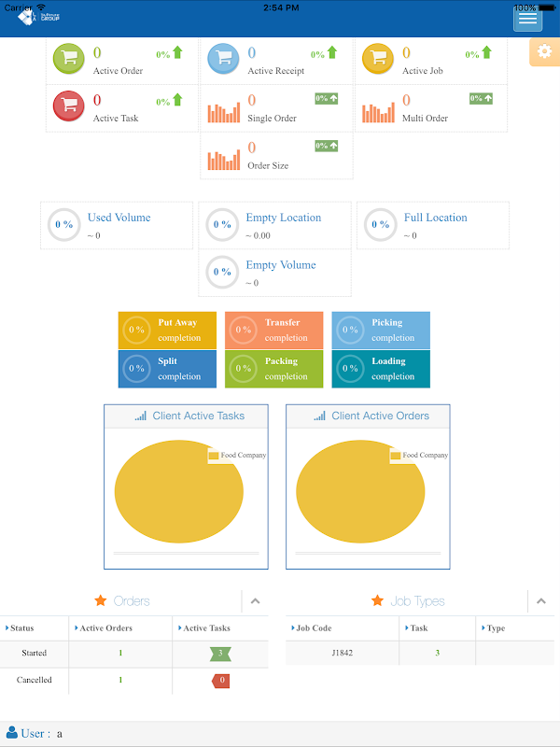Click the User profile icon in footer
The image size is (560, 747).
click(x=12, y=732)
